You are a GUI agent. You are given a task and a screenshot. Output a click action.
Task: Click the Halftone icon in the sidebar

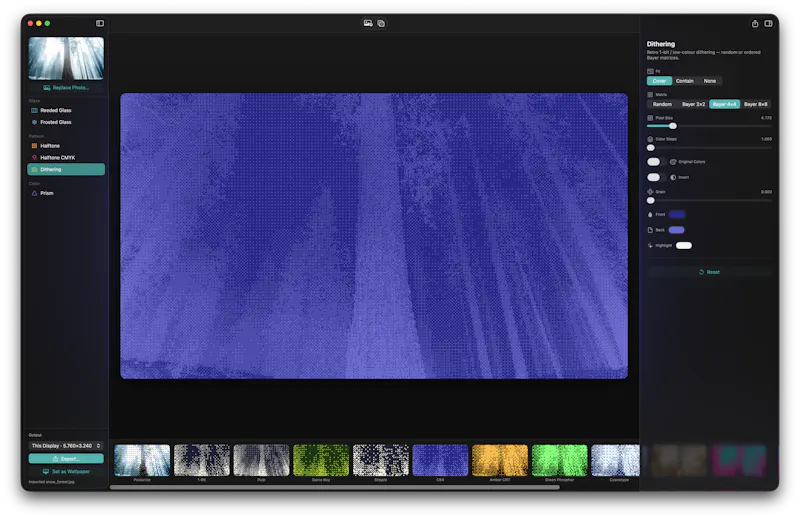pos(34,146)
